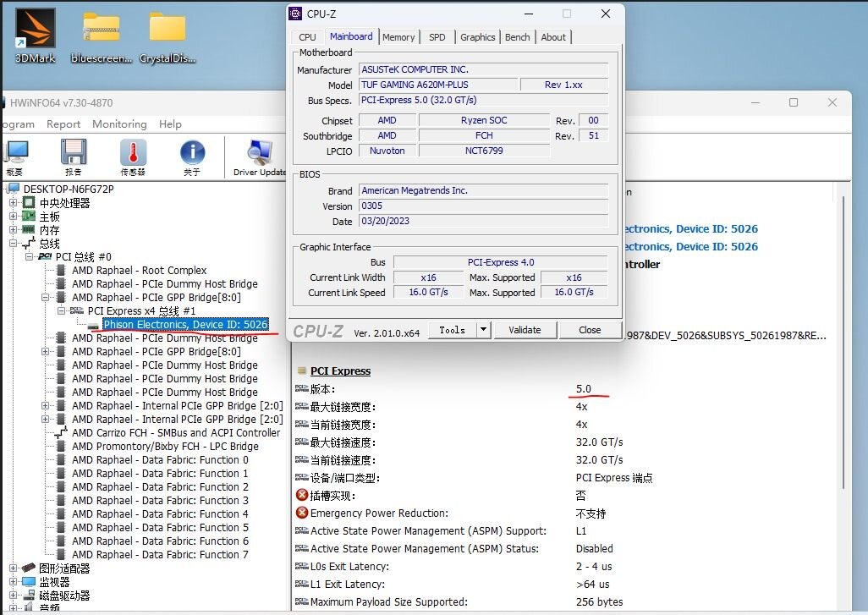
Task: Select AMD Promontory/Bixby FCH - LPC Bridge
Action: point(165,446)
